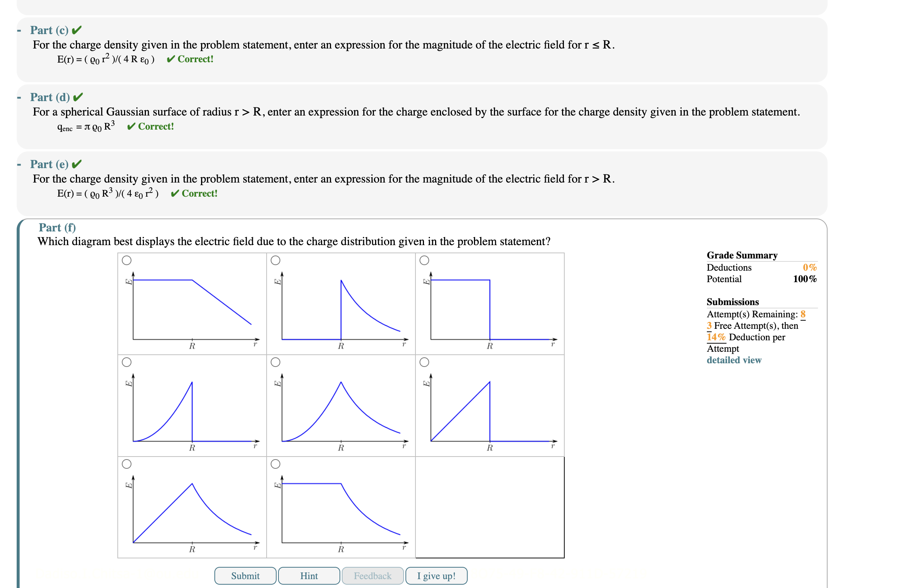Pick the flat-then-curved-decay diagram
Screen dimensions: 912x588
pos(275,464)
